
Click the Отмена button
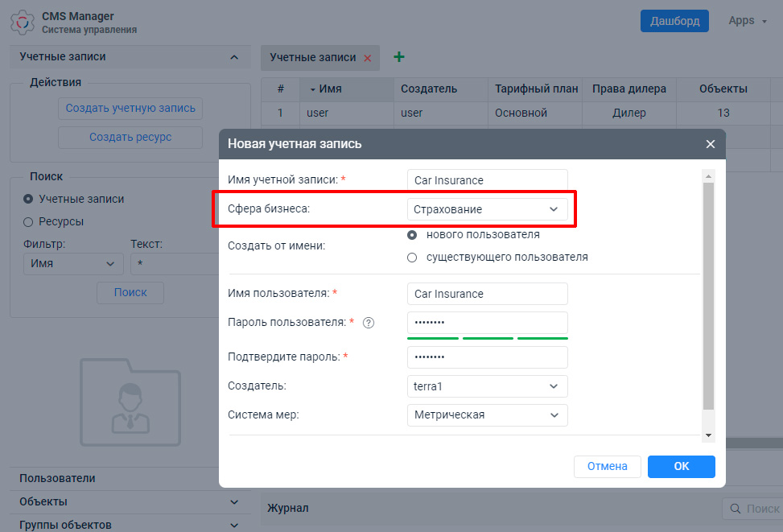pyautogui.click(x=607, y=466)
